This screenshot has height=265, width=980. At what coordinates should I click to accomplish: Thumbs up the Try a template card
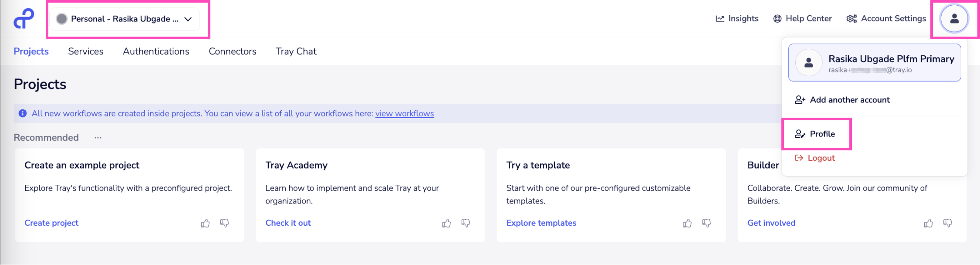click(x=687, y=223)
